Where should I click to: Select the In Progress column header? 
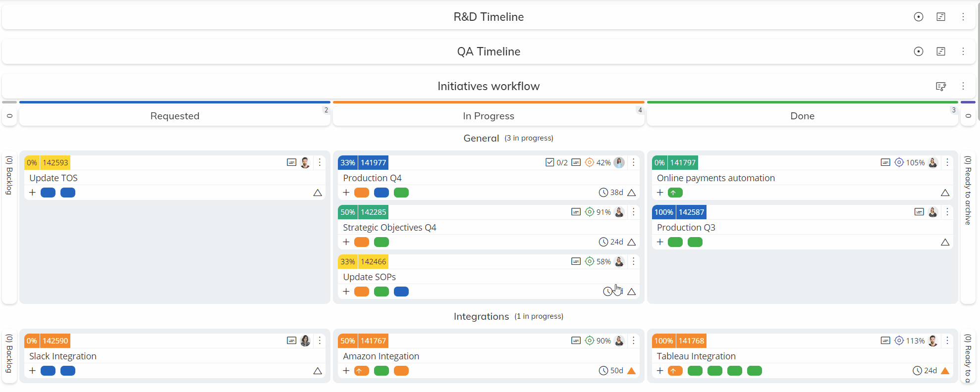click(x=489, y=116)
